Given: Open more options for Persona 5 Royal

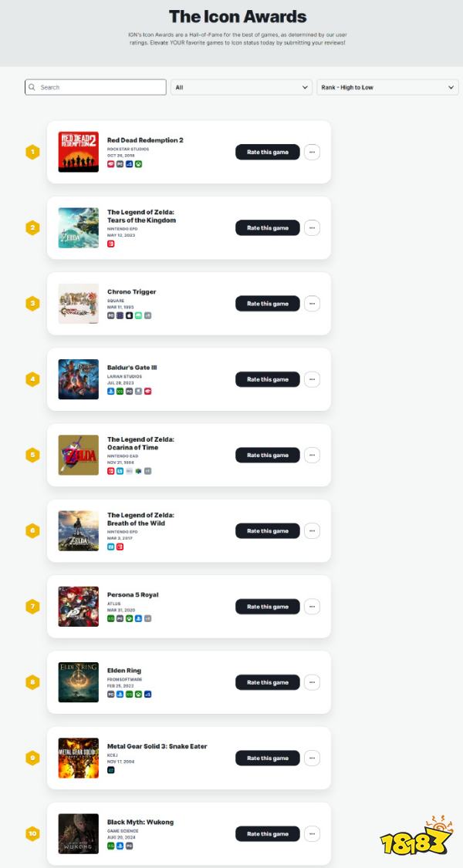Looking at the screenshot, I should (x=312, y=607).
